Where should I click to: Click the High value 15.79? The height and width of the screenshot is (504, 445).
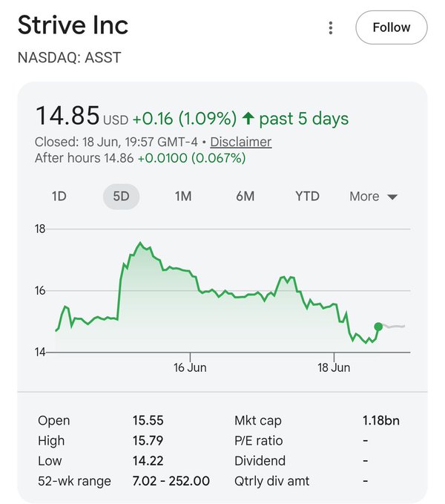(148, 441)
